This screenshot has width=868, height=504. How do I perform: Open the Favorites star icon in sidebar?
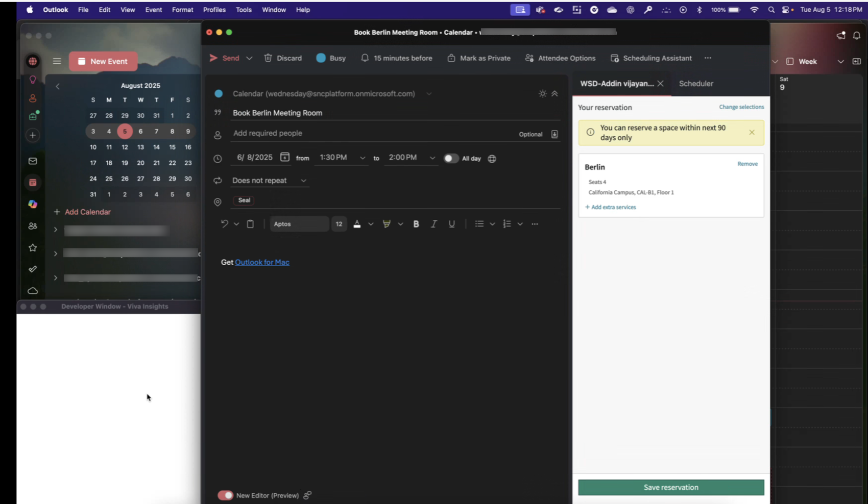(33, 247)
